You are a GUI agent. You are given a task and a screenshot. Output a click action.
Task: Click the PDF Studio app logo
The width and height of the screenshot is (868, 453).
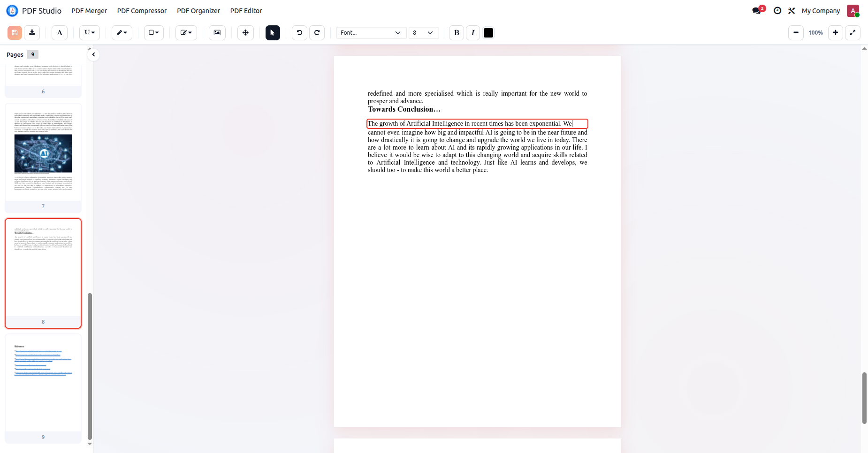(x=12, y=10)
